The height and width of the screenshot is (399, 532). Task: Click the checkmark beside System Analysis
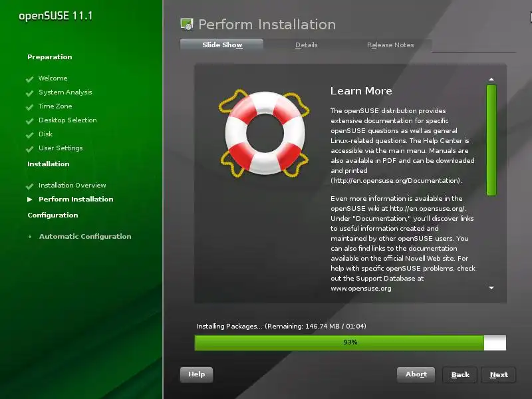click(x=30, y=92)
